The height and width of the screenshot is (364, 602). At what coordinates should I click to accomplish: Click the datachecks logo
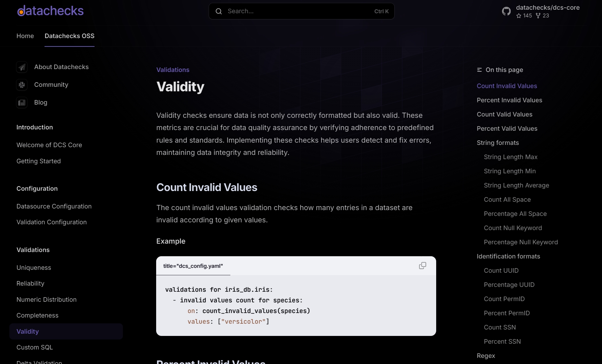(x=50, y=11)
